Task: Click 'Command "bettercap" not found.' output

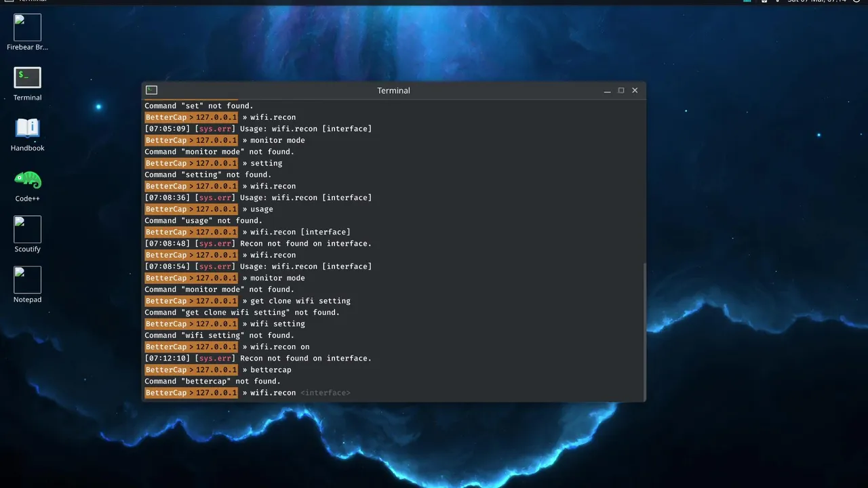Action: [212, 382]
